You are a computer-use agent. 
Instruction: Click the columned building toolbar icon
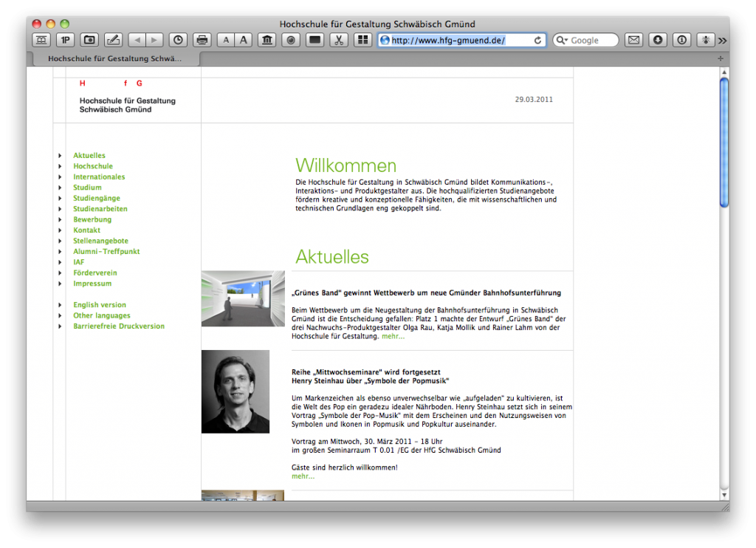(267, 40)
